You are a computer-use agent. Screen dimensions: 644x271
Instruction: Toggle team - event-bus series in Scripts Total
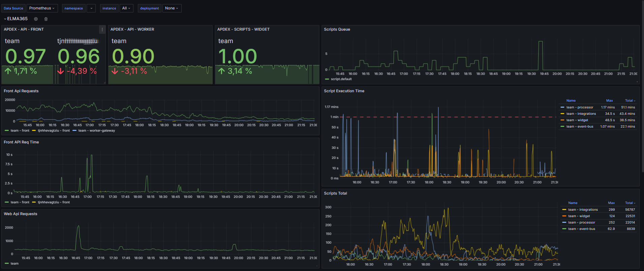click(581, 229)
